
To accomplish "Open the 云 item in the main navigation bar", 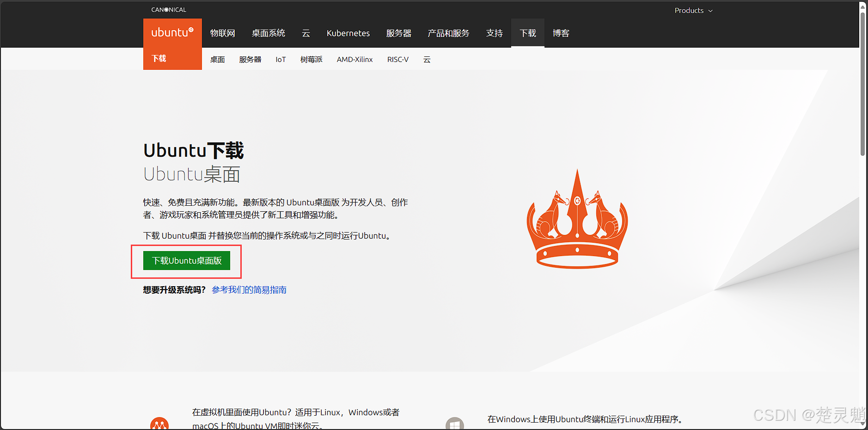I will click(306, 33).
